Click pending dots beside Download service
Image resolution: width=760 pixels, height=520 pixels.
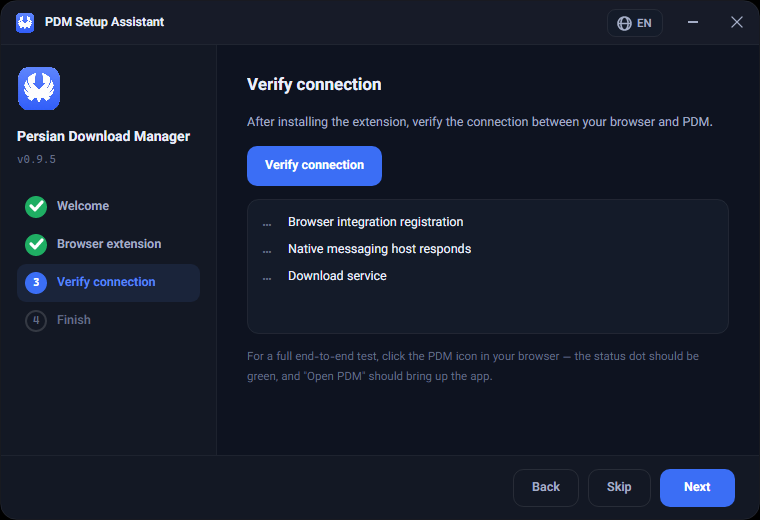pyautogui.click(x=267, y=279)
